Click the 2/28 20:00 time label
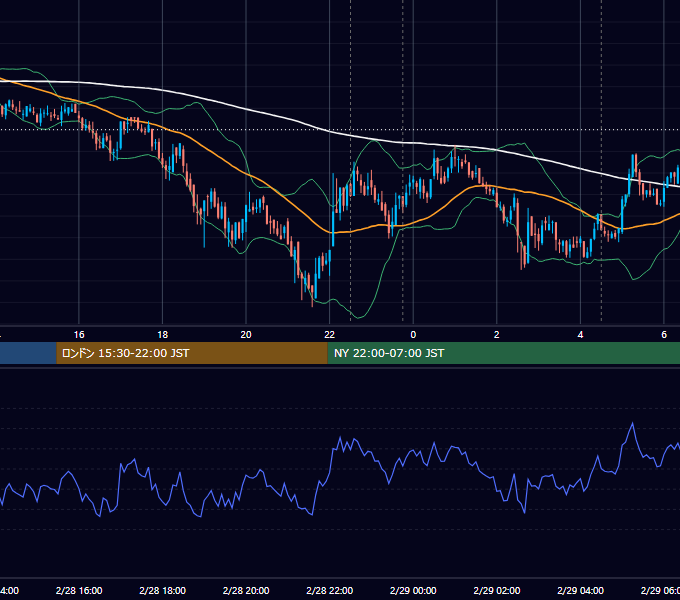 (246, 590)
